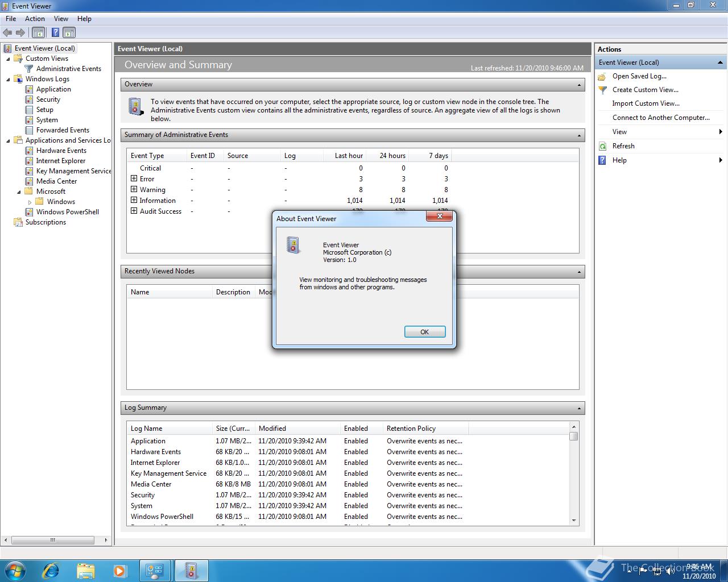Click the back navigation arrow
728x582 pixels.
[7, 32]
